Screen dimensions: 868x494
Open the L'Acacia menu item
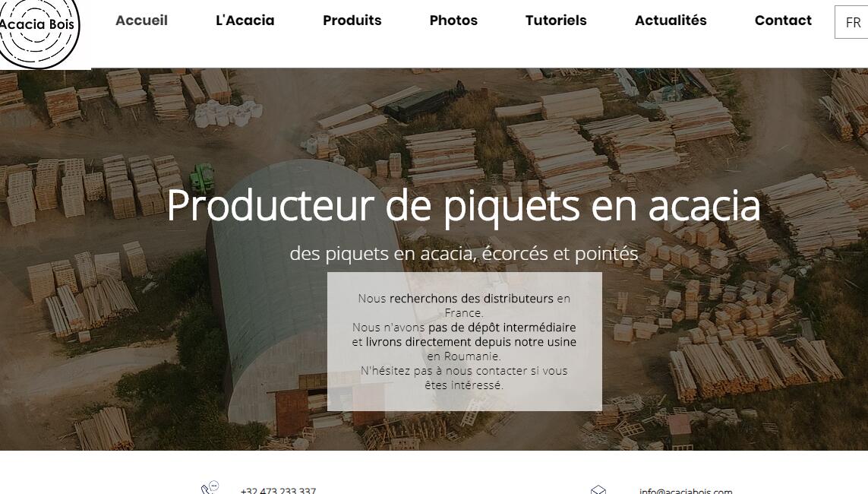click(245, 21)
